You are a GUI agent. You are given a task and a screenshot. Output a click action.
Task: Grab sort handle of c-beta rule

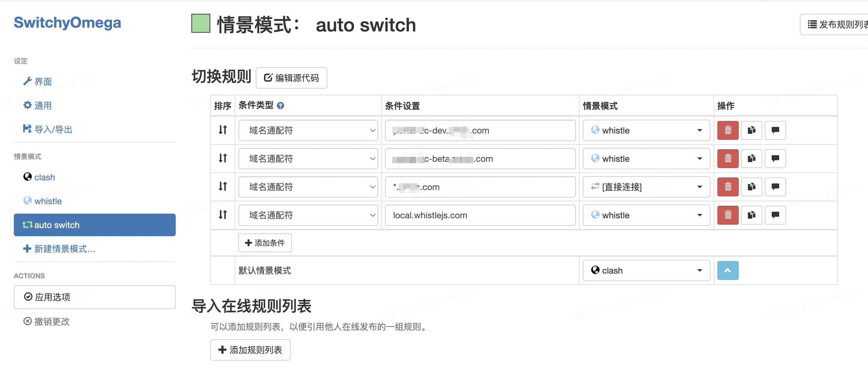[223, 158]
